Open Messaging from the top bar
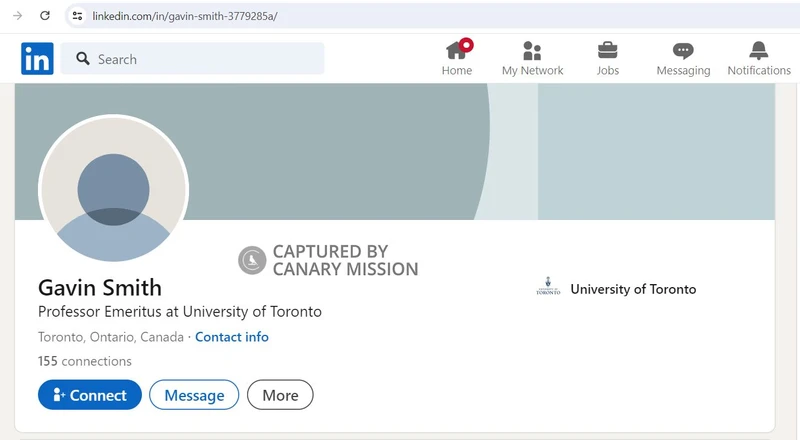Screen dimensions: 800x440 coord(683,58)
